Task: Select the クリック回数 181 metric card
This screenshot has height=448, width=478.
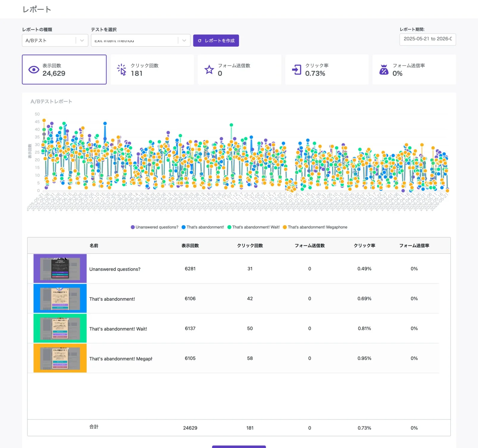Action: pos(152,70)
